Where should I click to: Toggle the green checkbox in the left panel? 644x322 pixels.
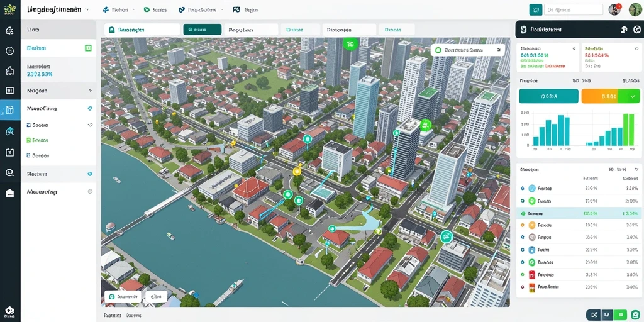(88, 48)
